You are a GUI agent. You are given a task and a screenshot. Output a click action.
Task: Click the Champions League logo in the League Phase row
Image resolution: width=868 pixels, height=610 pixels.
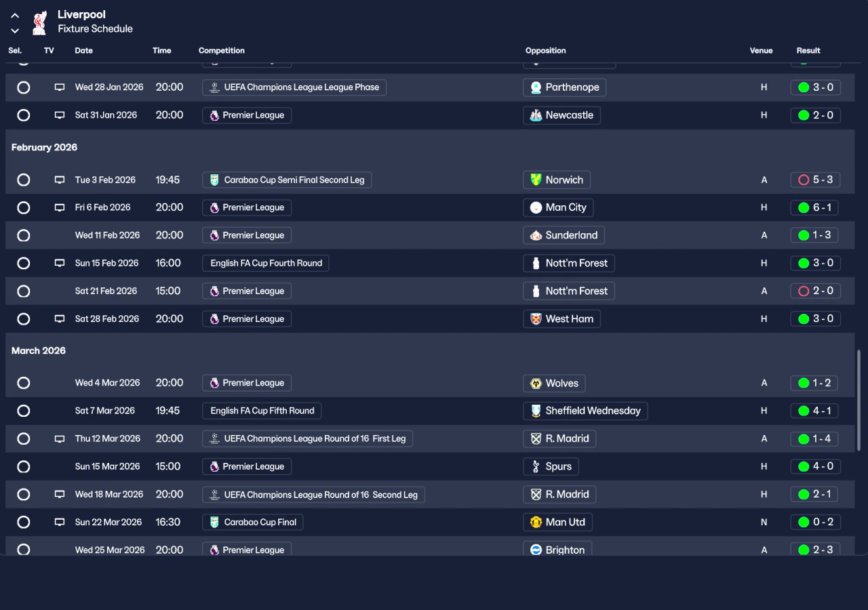click(214, 87)
